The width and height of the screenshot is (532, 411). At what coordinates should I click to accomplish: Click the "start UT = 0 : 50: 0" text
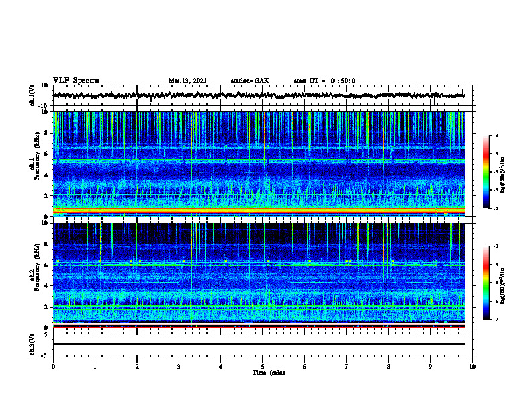(x=324, y=81)
